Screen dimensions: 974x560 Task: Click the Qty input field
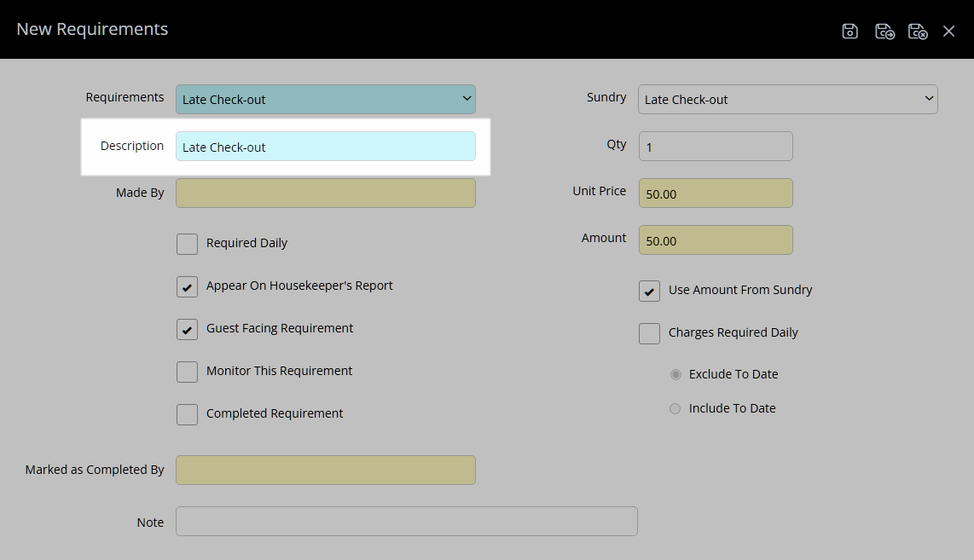pyautogui.click(x=716, y=147)
